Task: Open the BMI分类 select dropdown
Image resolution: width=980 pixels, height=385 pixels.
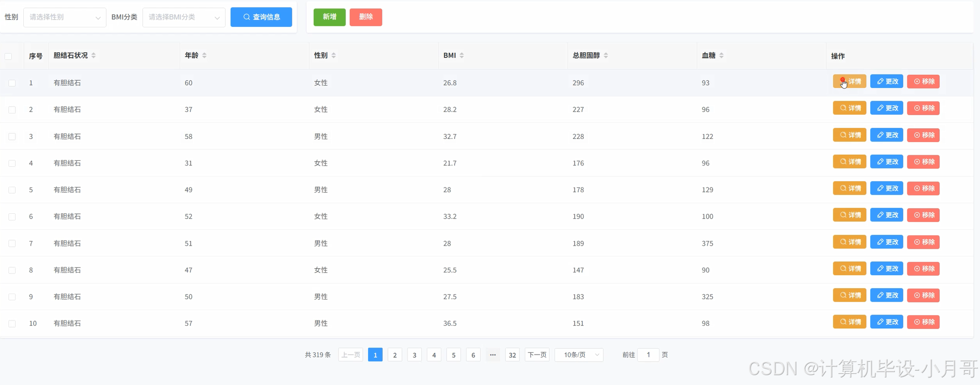Action: pyautogui.click(x=184, y=17)
